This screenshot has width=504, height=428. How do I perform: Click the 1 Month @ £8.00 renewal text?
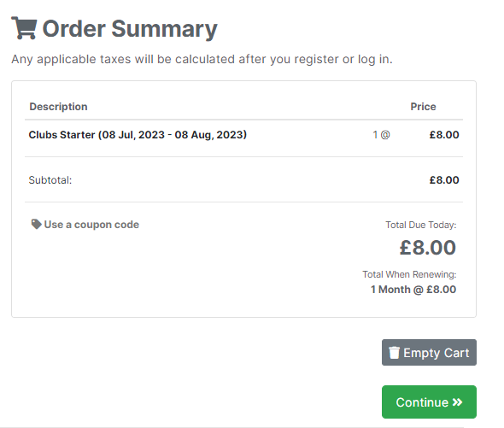point(413,290)
